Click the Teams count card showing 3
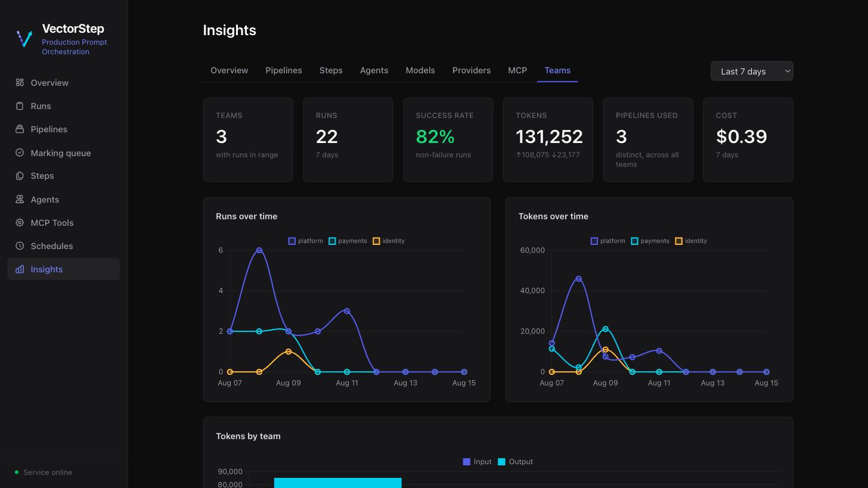The height and width of the screenshot is (488, 868). click(248, 139)
